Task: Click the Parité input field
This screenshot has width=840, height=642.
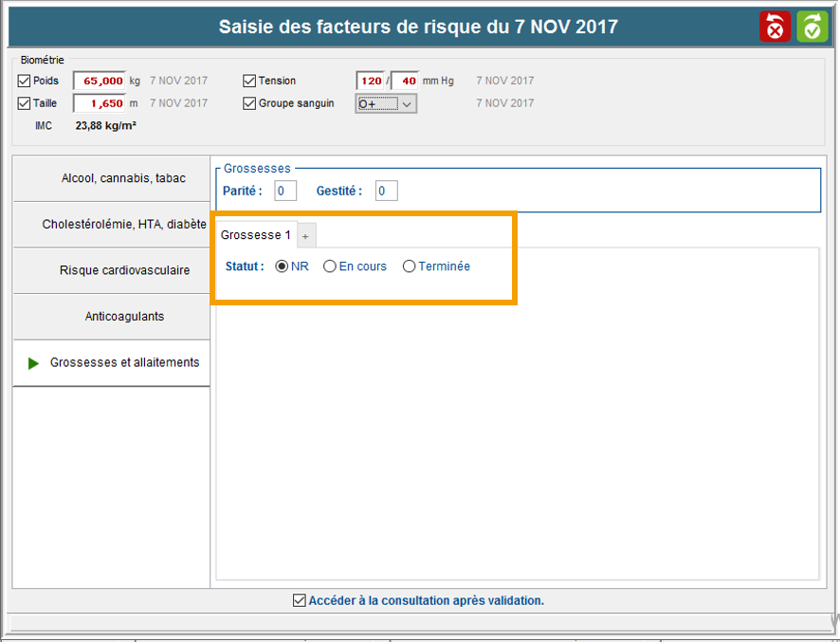Action: pos(285,192)
